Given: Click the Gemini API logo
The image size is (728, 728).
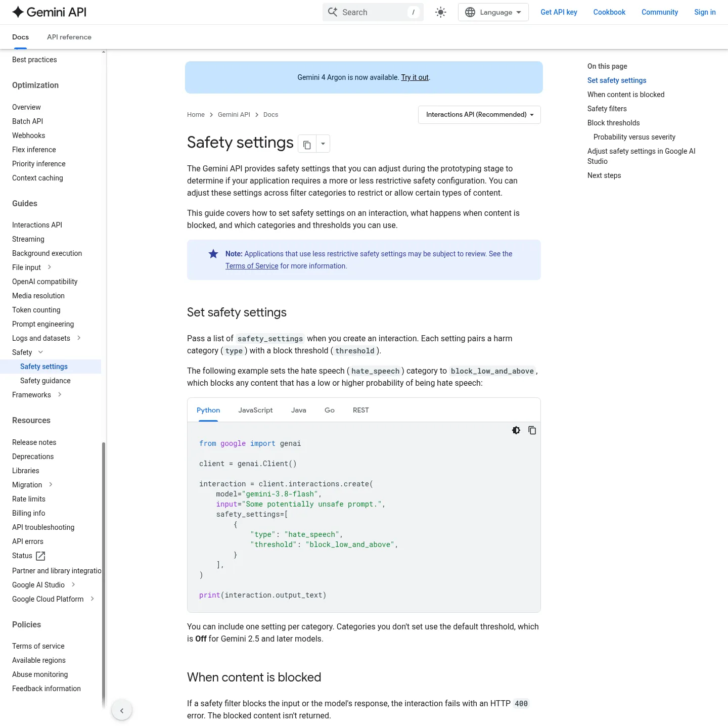Looking at the screenshot, I should pyautogui.click(x=49, y=12).
